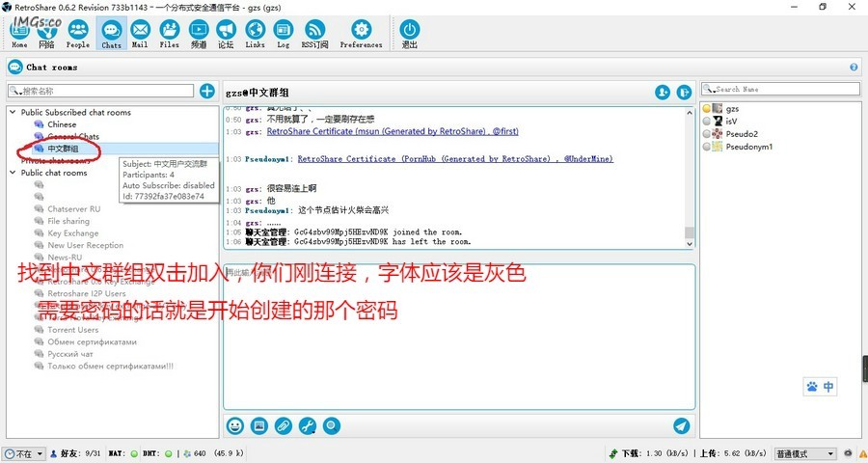Image resolution: width=868 pixels, height=463 pixels.
Task: Click the DHT status indicator light
Action: [168, 453]
